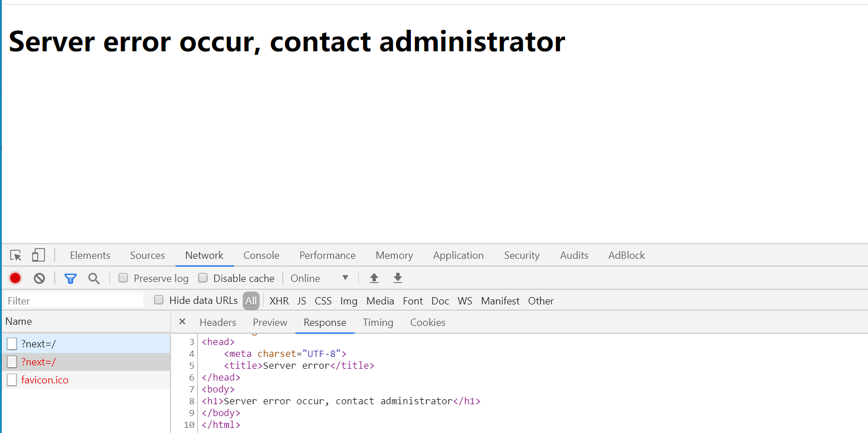868x433 pixels.
Task: Open the AdBlock panel tab
Action: [x=626, y=255]
